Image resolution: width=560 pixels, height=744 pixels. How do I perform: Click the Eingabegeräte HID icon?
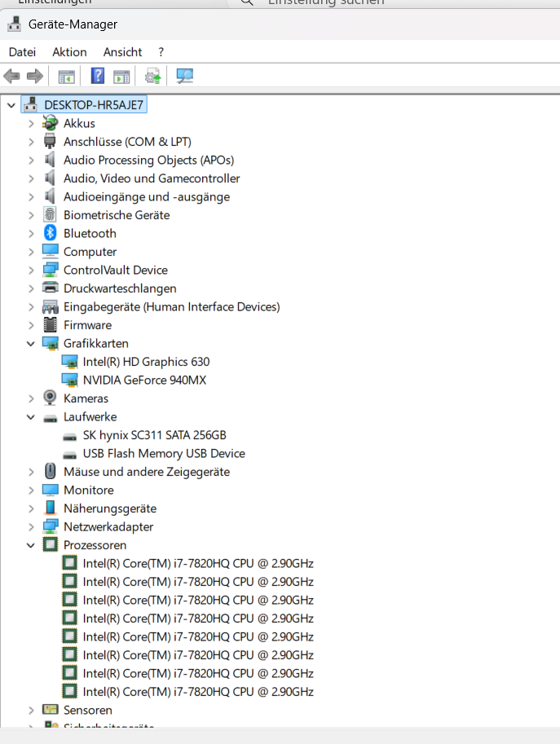pyautogui.click(x=50, y=306)
